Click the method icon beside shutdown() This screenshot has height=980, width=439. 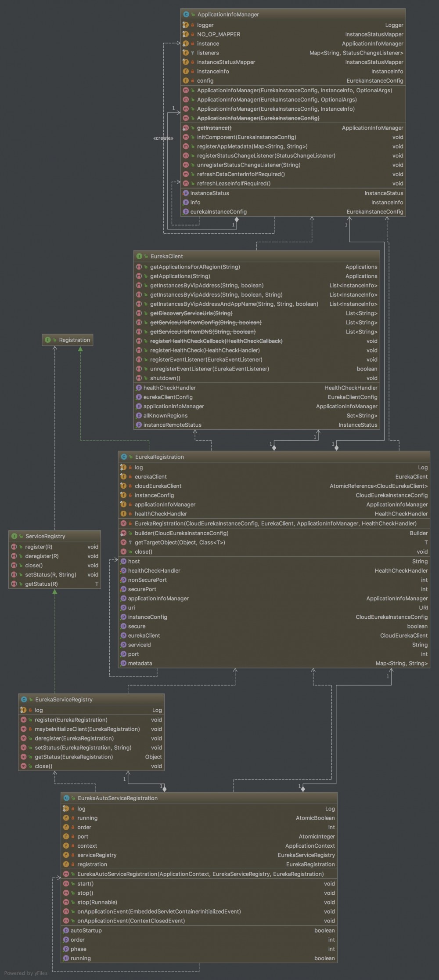pyautogui.click(x=139, y=378)
